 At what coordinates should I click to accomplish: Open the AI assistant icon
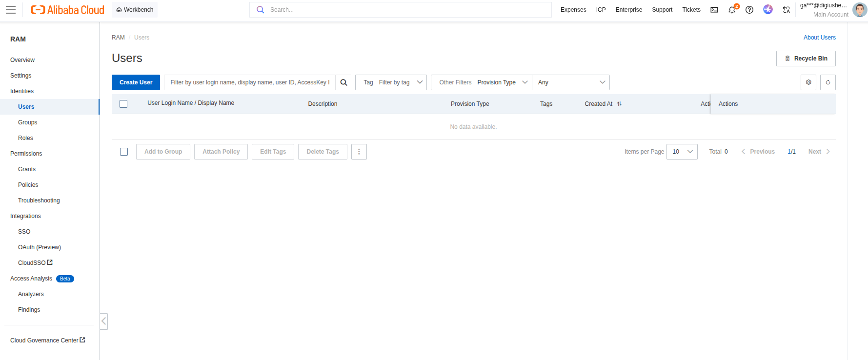[x=768, y=9]
